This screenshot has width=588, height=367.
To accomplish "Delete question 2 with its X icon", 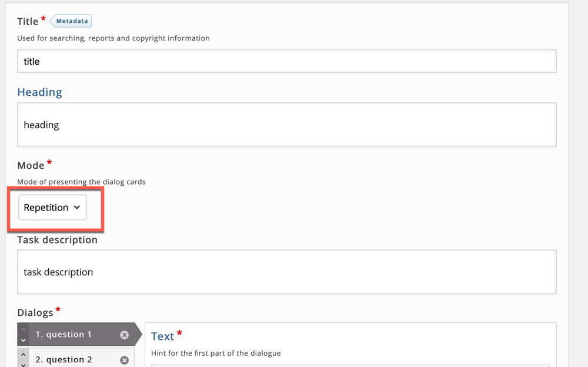I will coord(125,361).
